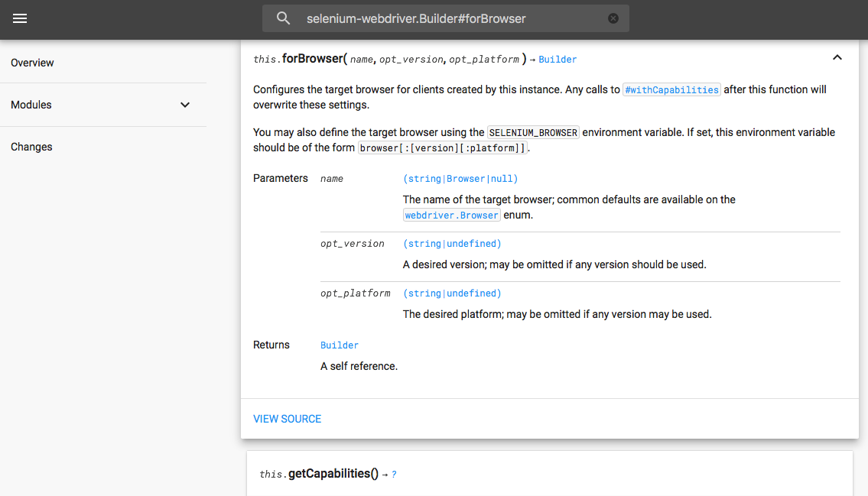
Task: Follow the #withCapabilities reference link
Action: (671, 89)
